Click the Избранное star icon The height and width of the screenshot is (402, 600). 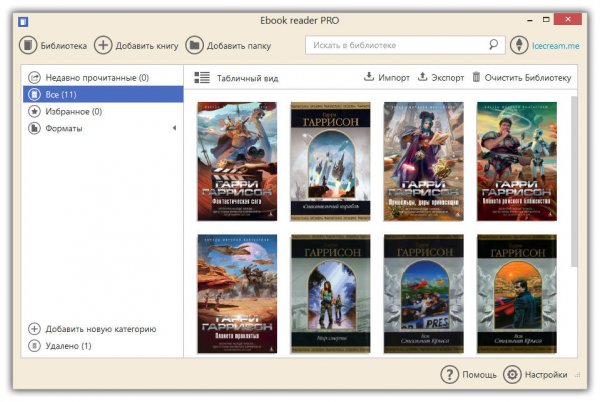pos(34,111)
